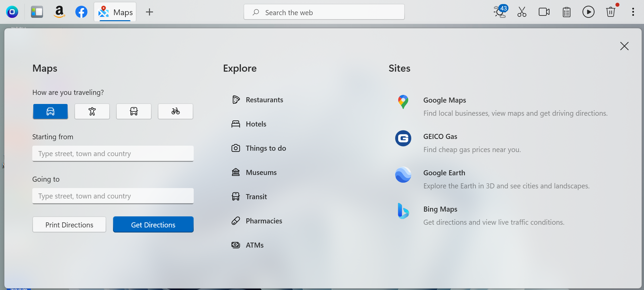Focus the Search the web box

324,12
